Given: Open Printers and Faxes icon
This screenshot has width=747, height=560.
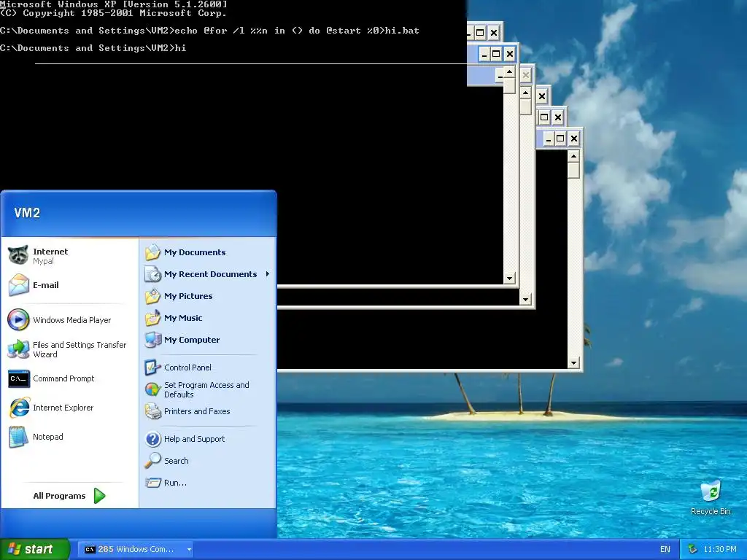Looking at the screenshot, I should click(x=153, y=411).
